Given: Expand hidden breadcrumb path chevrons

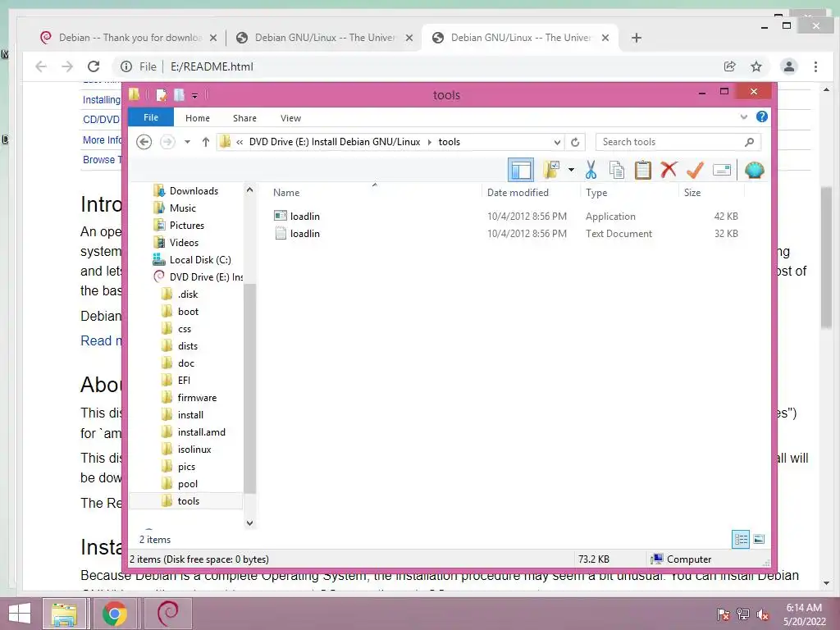Looking at the screenshot, I should coord(240,142).
